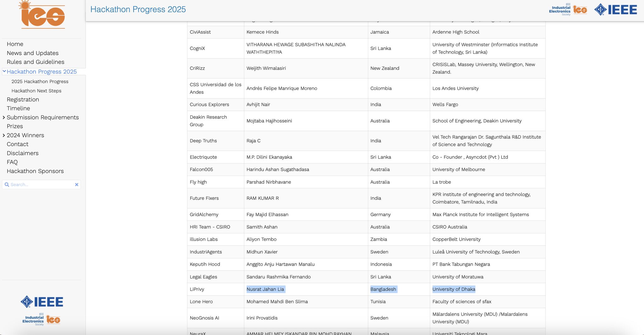Collapse the Hackathon Progress 2025 section
This screenshot has width=644, height=335.
tap(4, 71)
